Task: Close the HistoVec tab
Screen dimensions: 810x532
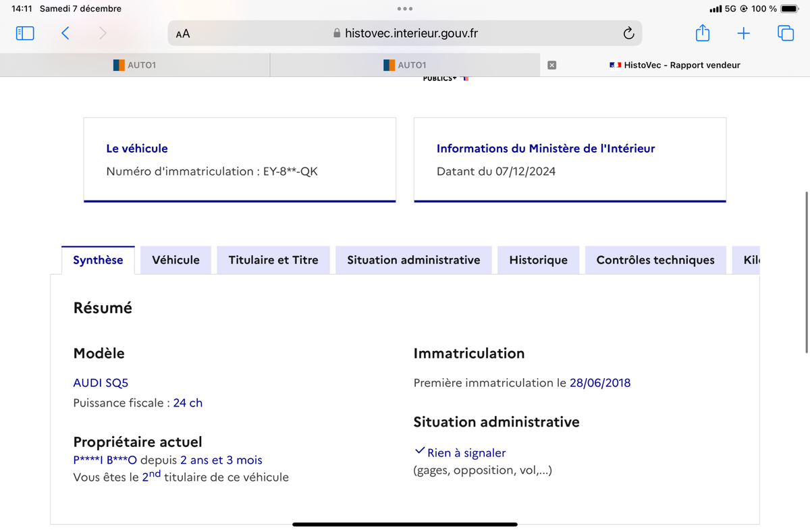Action: (x=551, y=65)
